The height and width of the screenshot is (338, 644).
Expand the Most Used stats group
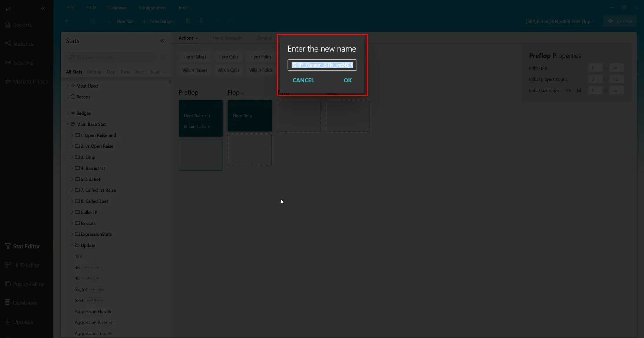pos(68,86)
